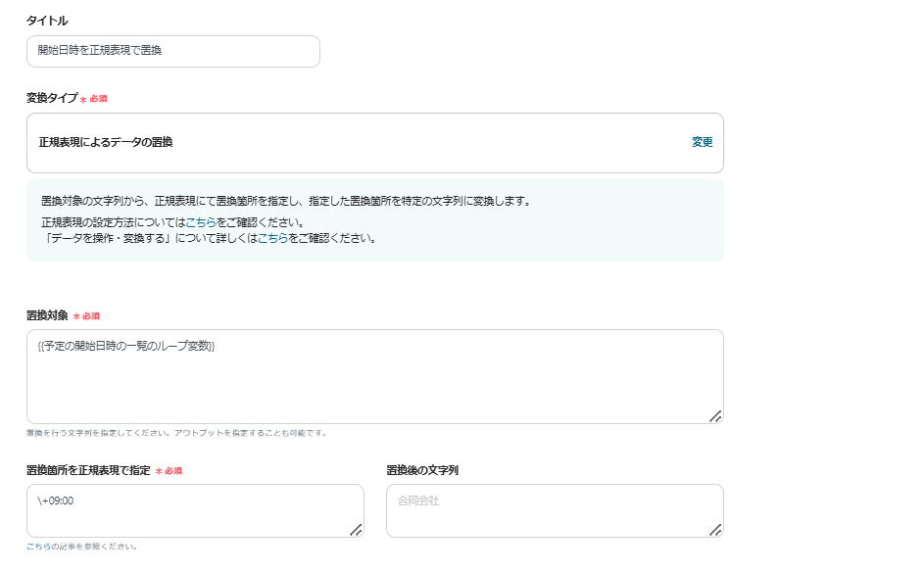Screen dimensions: 924x573
Task: Select the 正規表現によるデータの置換 type row
Action: 372,142
